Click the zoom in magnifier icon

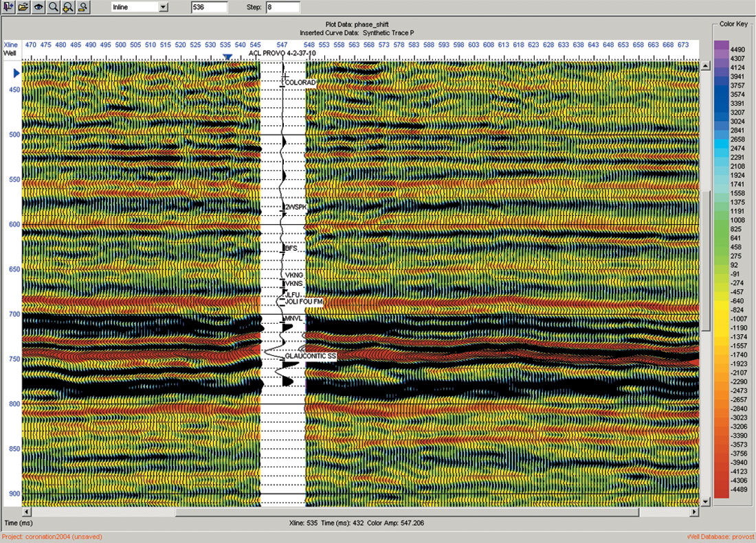(68, 7)
